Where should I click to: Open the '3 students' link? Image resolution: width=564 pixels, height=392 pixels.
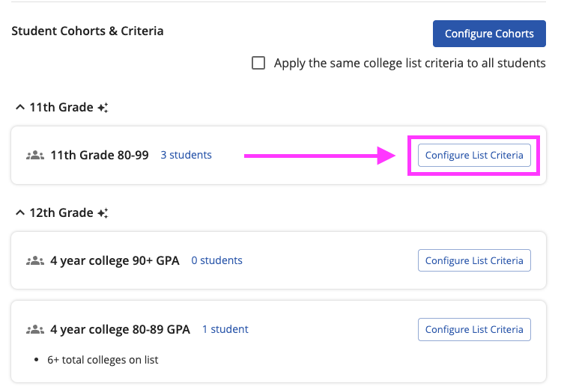(186, 156)
